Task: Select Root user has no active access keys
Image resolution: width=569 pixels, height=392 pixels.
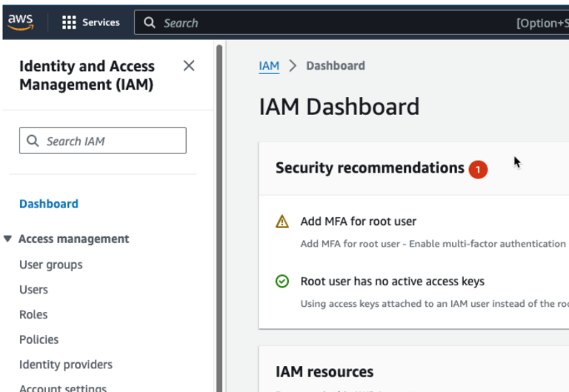Action: 392,282
